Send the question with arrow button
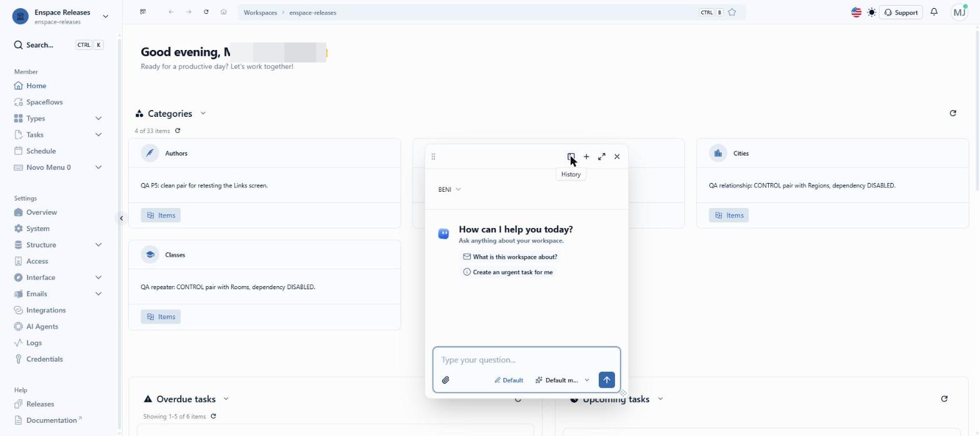The image size is (980, 436). click(x=606, y=380)
